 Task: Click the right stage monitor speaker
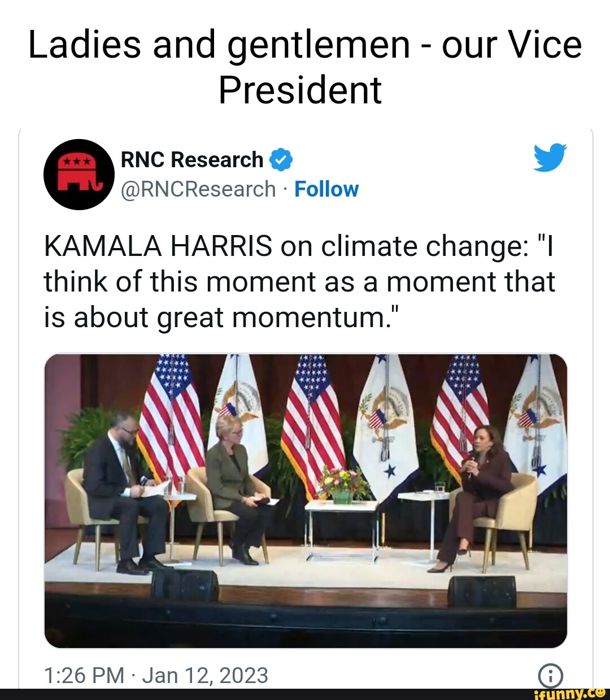coord(482,592)
